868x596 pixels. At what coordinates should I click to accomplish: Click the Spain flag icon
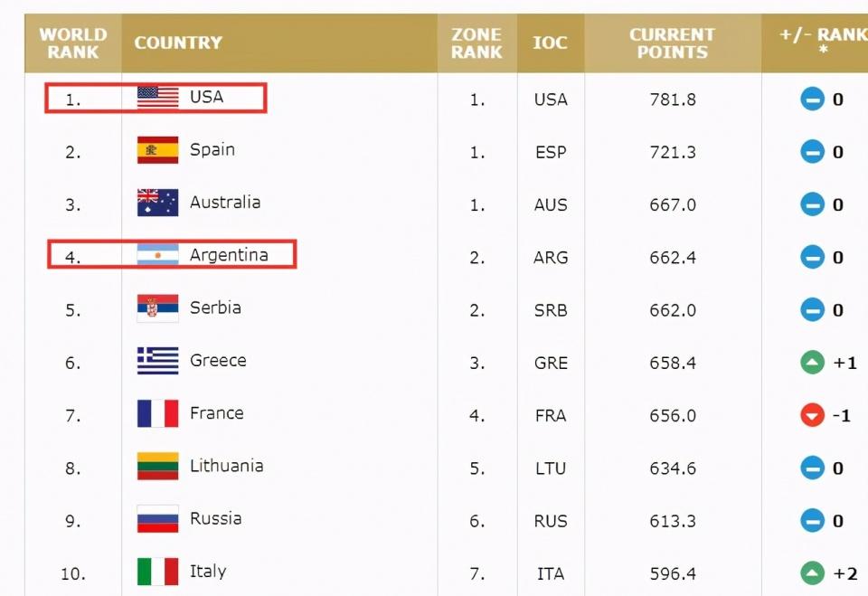157,150
